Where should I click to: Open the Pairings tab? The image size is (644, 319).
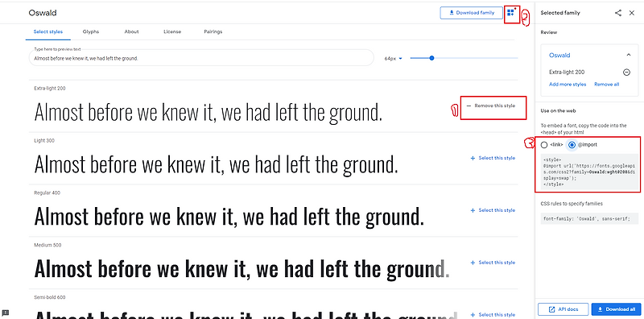[x=213, y=31]
